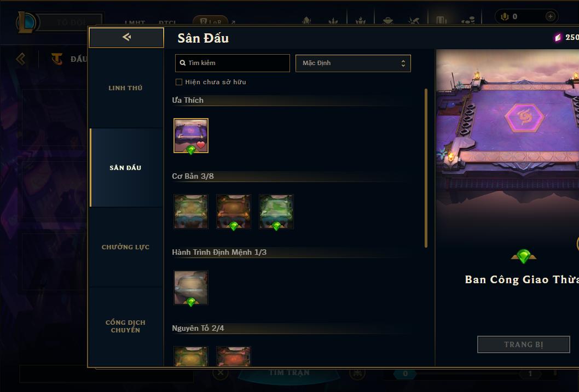
Task: Open the Linh Thú tab
Action: point(125,88)
